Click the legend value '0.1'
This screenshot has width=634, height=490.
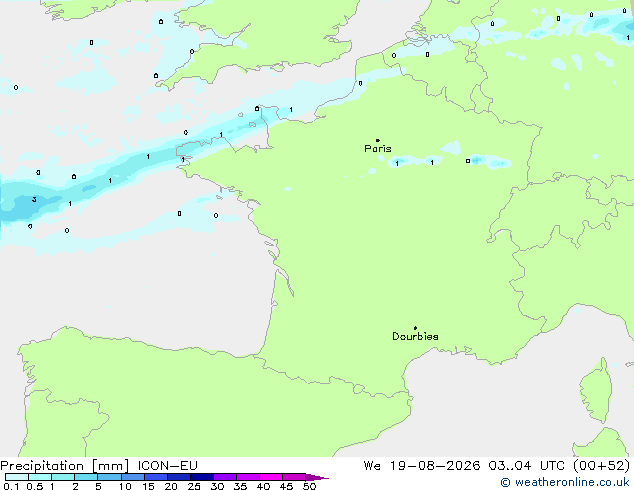point(11,486)
